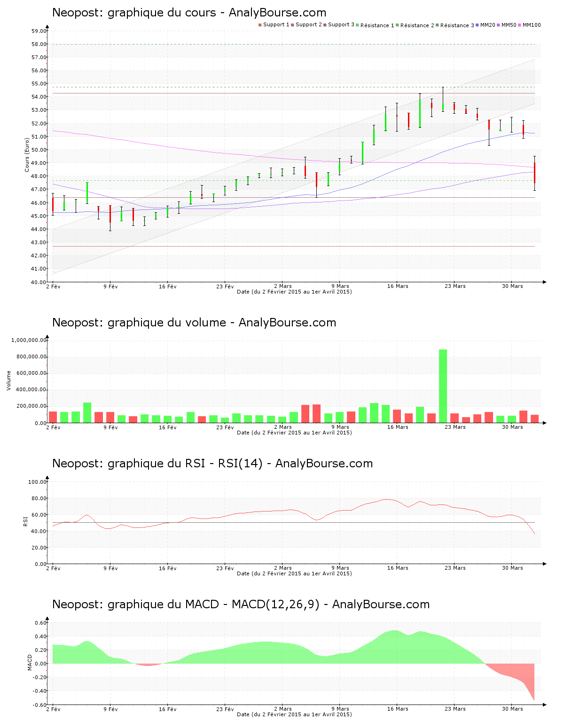Click '2 Mars' date on the RSI chart axis
This screenshot has height=728, width=564.
click(x=282, y=568)
